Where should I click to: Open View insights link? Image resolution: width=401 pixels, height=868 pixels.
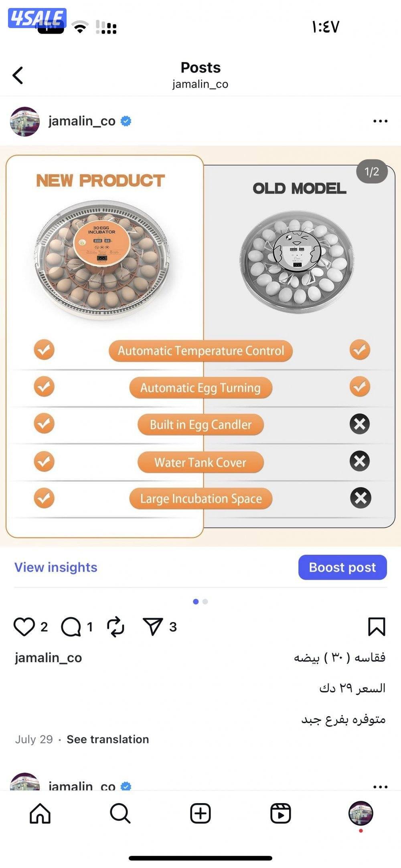click(x=56, y=567)
